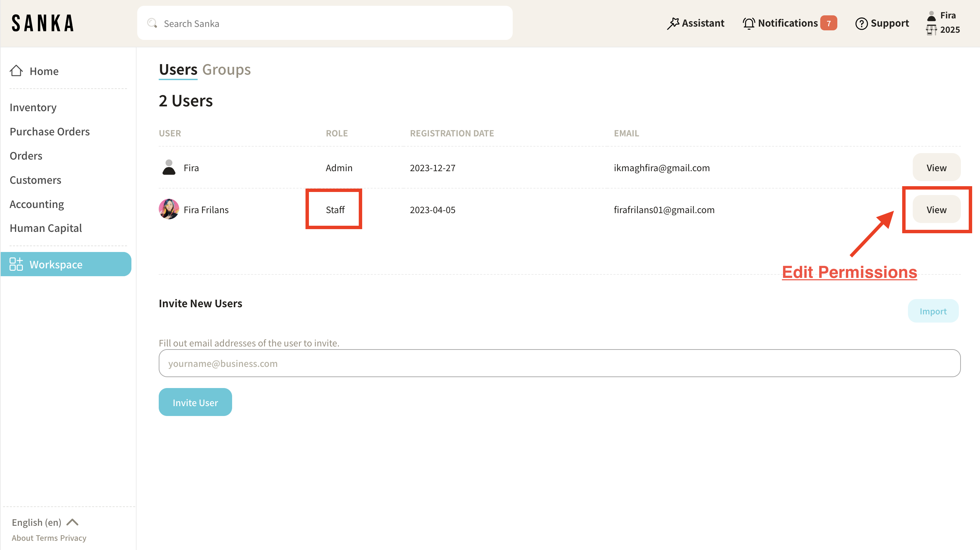This screenshot has height=550, width=980.
Task: Click the search magnifier icon
Action: point(152,24)
